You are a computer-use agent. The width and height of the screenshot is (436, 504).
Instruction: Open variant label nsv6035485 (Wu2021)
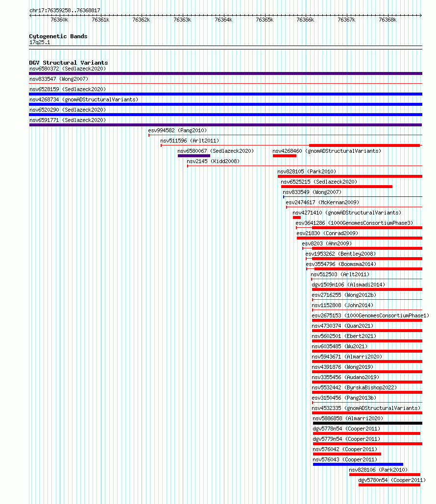[x=339, y=346]
